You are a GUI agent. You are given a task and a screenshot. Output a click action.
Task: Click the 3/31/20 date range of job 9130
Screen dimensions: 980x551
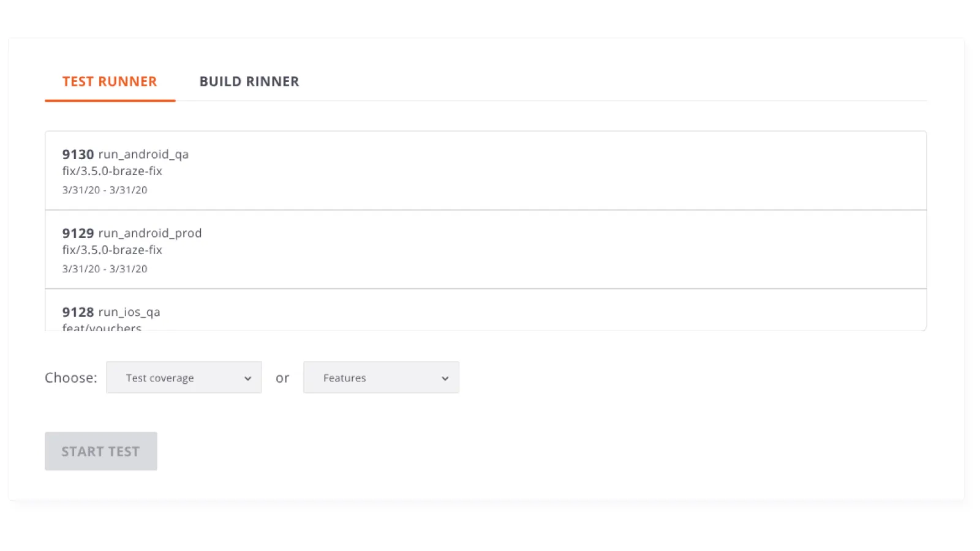105,190
